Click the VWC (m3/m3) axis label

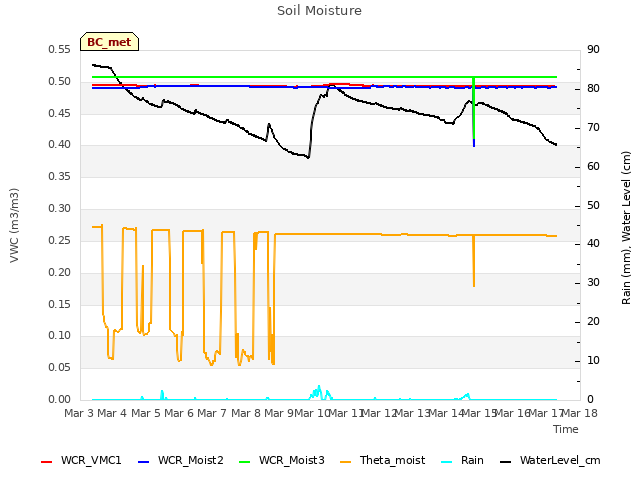click(x=14, y=225)
